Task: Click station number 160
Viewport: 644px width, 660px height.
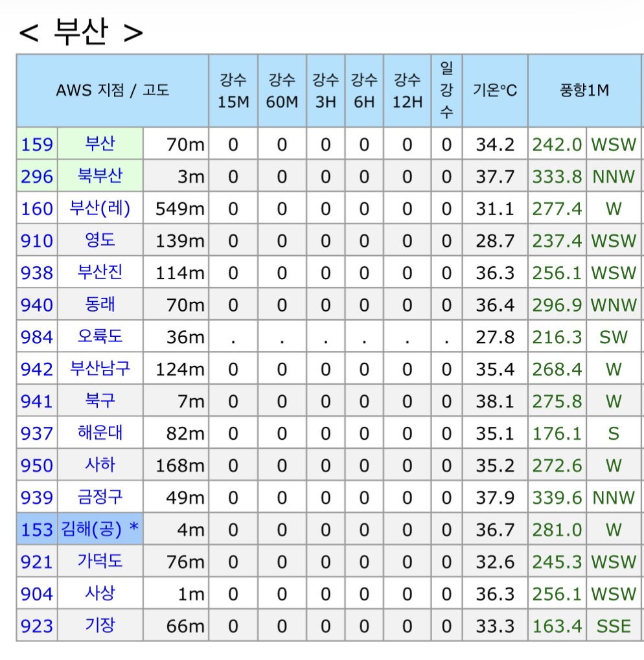Action: pyautogui.click(x=37, y=209)
